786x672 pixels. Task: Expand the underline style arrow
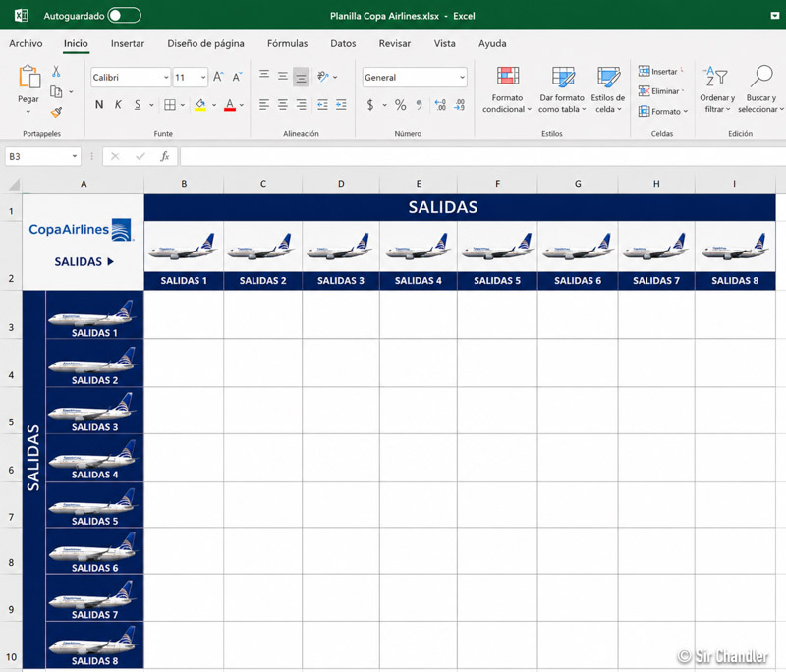(151, 105)
